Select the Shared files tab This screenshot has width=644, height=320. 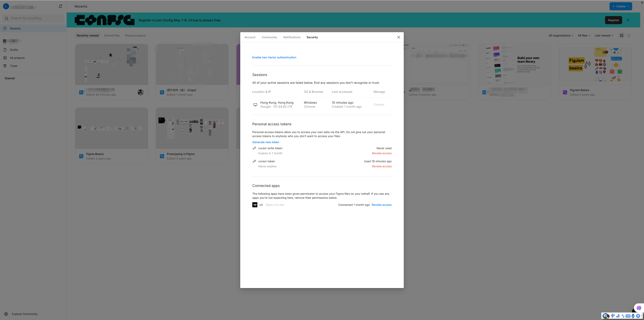point(112,35)
